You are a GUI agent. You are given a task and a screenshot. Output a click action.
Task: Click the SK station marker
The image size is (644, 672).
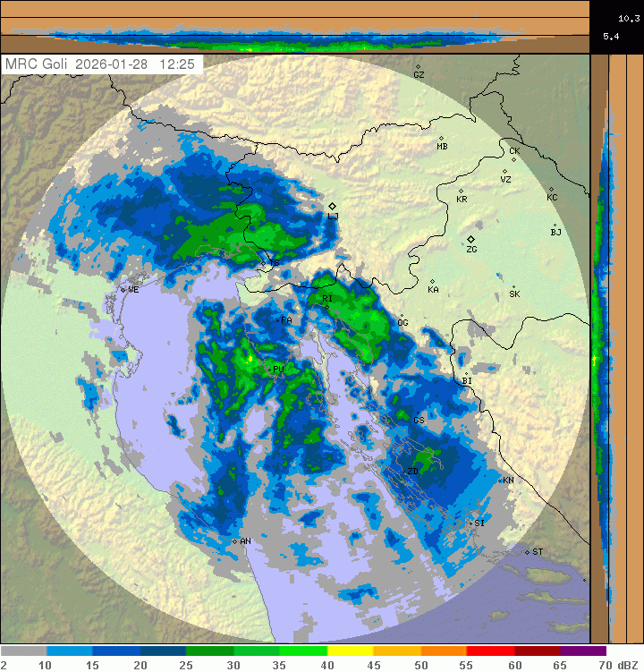(513, 287)
